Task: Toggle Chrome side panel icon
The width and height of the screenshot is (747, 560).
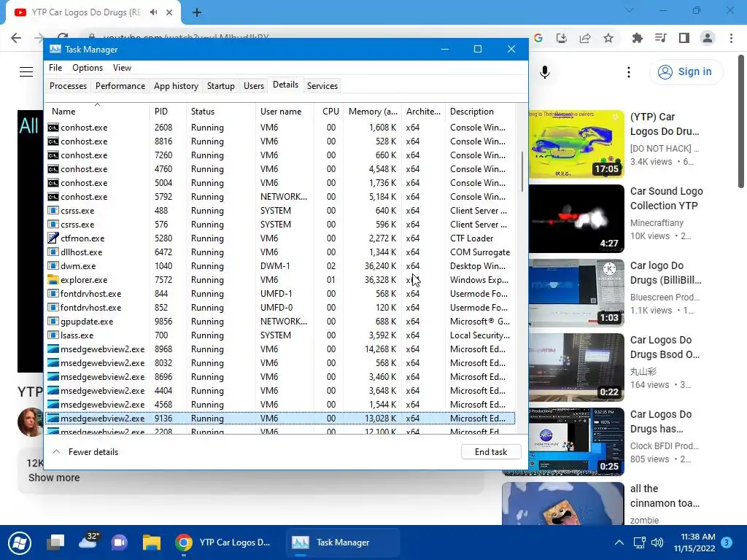Action: click(x=684, y=38)
